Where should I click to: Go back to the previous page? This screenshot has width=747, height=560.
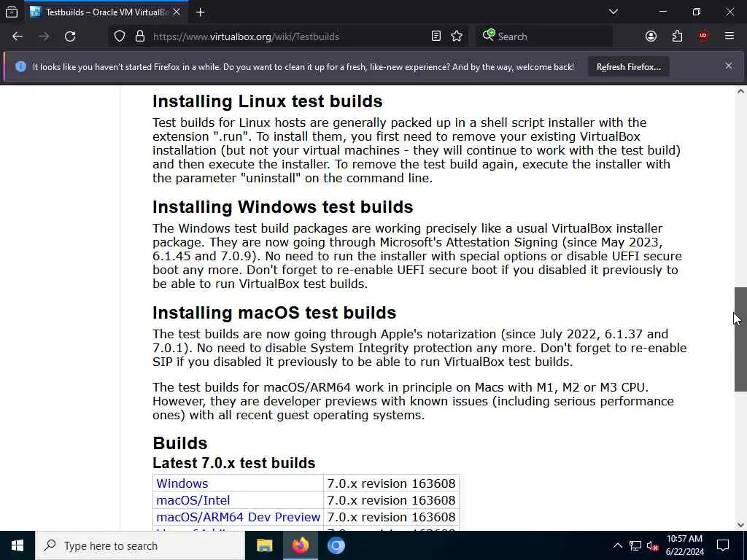pyautogui.click(x=18, y=36)
